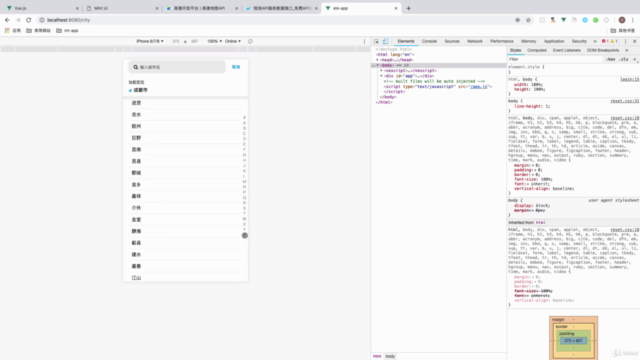Open DevTools customize menu dots
This screenshot has width=640, height=360.
coord(625,41)
